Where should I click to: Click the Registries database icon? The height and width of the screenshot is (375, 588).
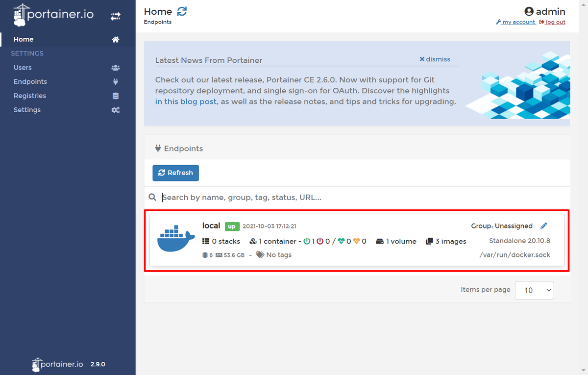[116, 96]
